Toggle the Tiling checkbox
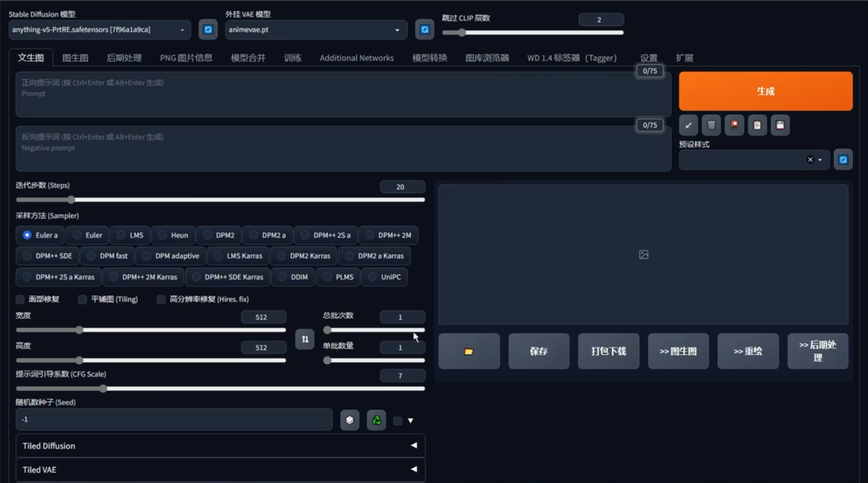The image size is (868, 483). [x=83, y=300]
